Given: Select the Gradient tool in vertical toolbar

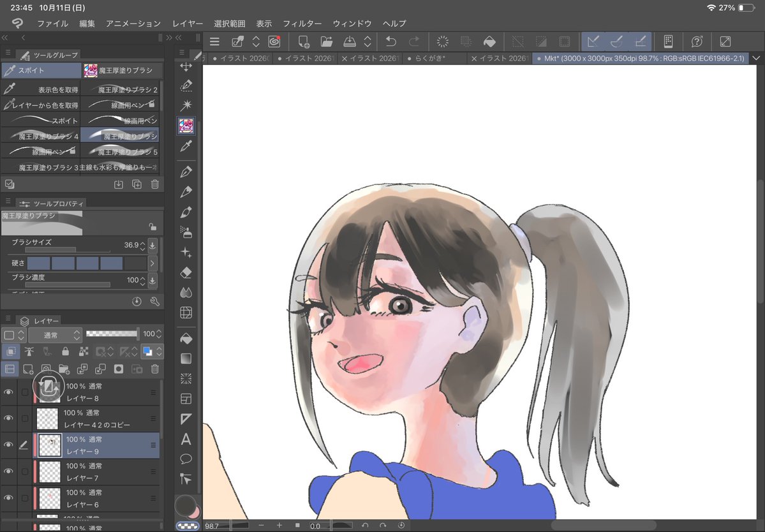Looking at the screenshot, I should (x=186, y=358).
